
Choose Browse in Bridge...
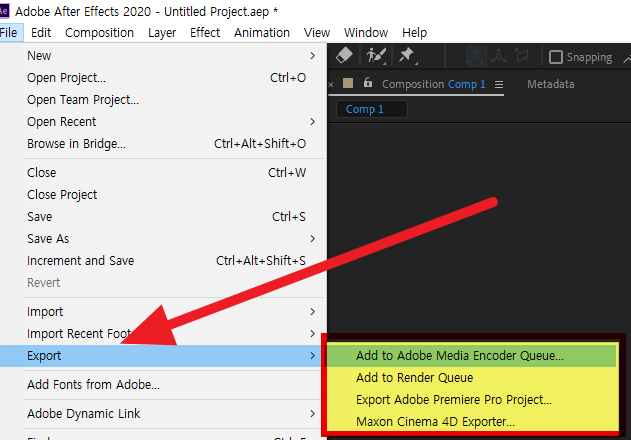(x=163, y=144)
